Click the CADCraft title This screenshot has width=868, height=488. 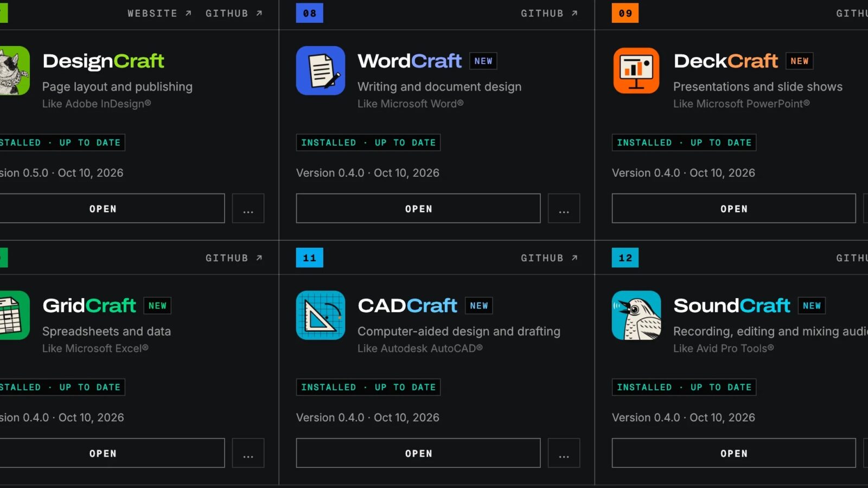point(407,306)
